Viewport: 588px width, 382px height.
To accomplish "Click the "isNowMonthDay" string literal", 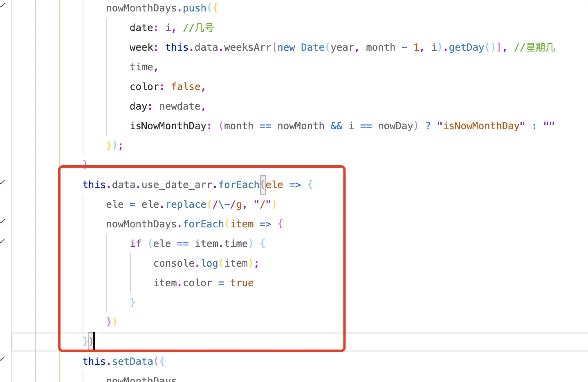I will coord(480,126).
